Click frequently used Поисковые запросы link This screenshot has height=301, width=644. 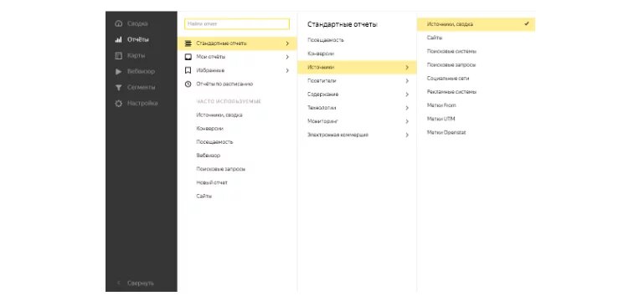[220, 169]
